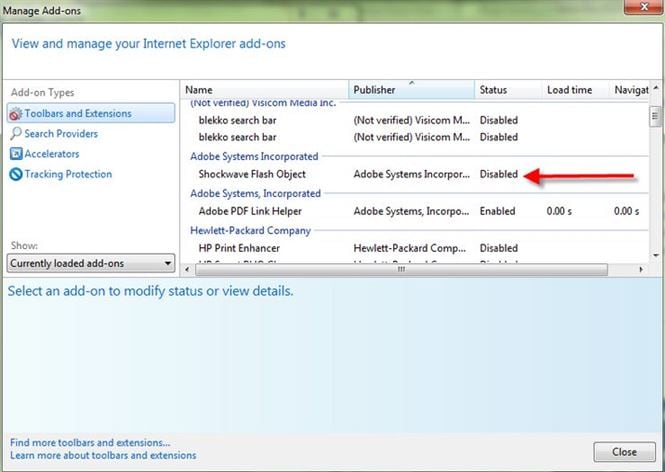665x472 pixels.
Task: Click Disabled status of HP Print Enhancer
Action: [499, 248]
